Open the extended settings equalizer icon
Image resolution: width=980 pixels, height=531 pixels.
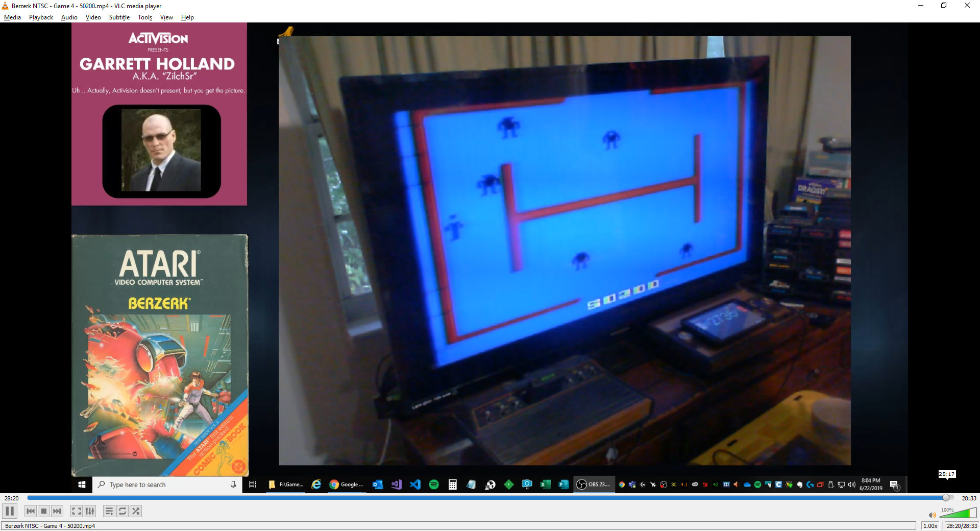[90, 511]
